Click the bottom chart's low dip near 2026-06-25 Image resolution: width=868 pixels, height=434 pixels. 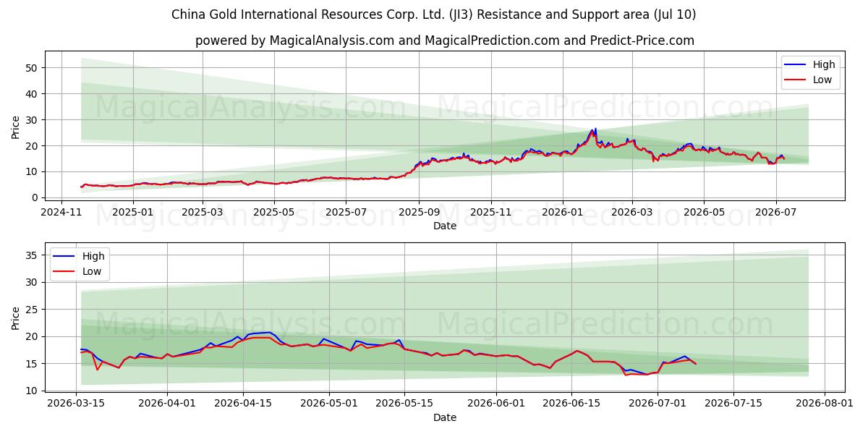[x=626, y=374]
